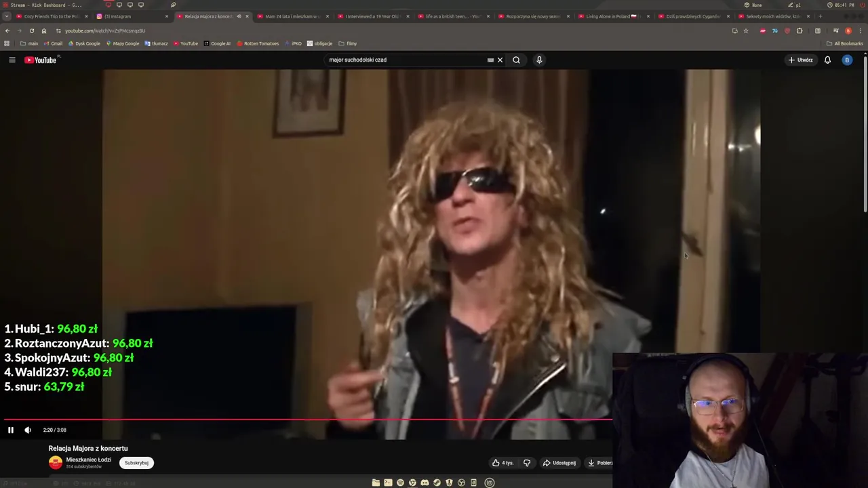This screenshot has height=488, width=868.
Task: Pause the video playback
Action: [10, 430]
